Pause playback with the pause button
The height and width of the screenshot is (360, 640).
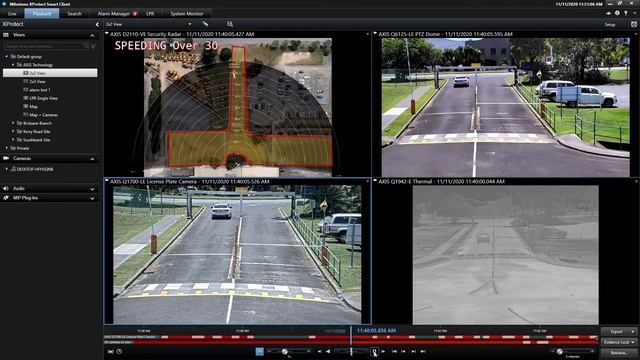pos(374,351)
